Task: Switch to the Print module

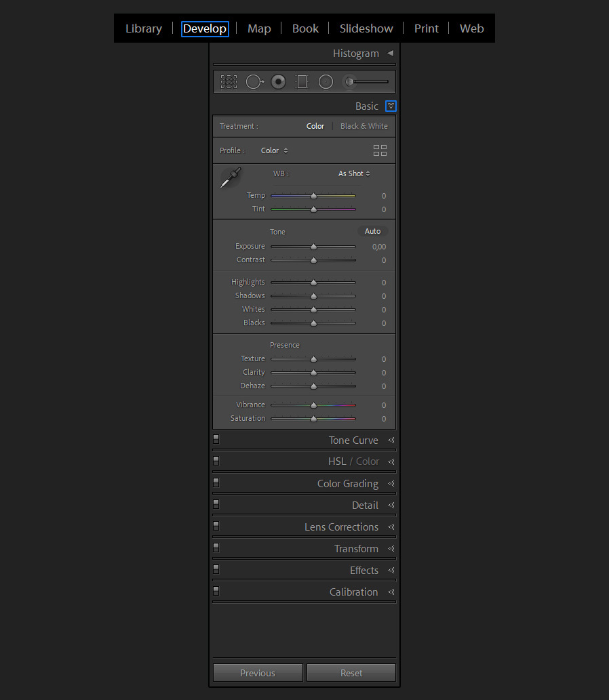Action: coord(427,28)
